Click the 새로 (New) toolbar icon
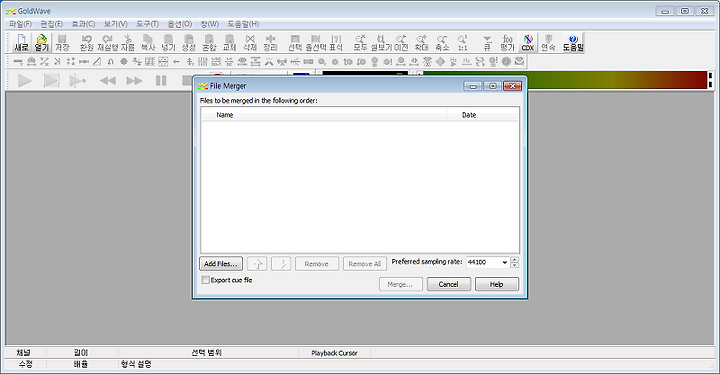720x374 pixels. coord(21,43)
